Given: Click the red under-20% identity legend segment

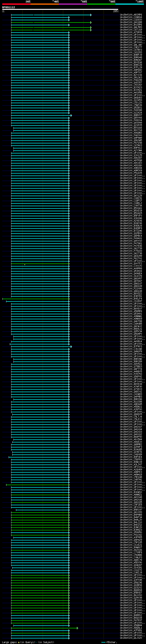Looking at the screenshot, I should click(16, 4).
